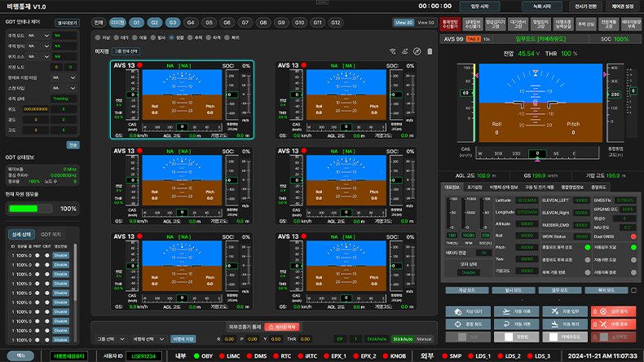This screenshot has height=362, width=644.
Task: Switch to the G1 group tab
Action: click(x=136, y=23)
